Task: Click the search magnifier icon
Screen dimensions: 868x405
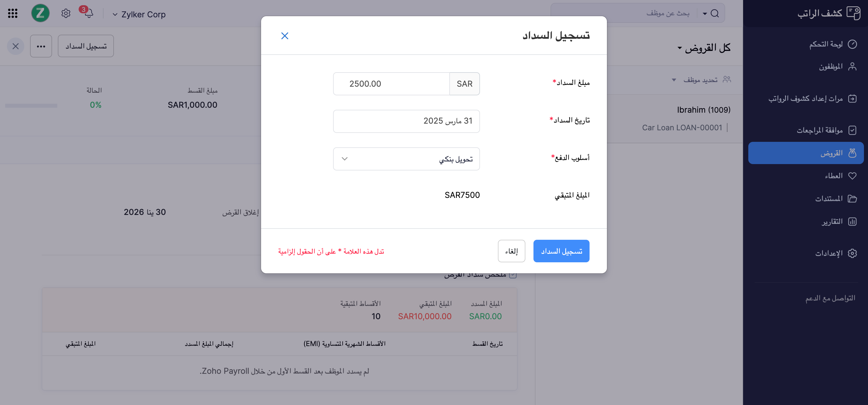Action: click(x=715, y=14)
